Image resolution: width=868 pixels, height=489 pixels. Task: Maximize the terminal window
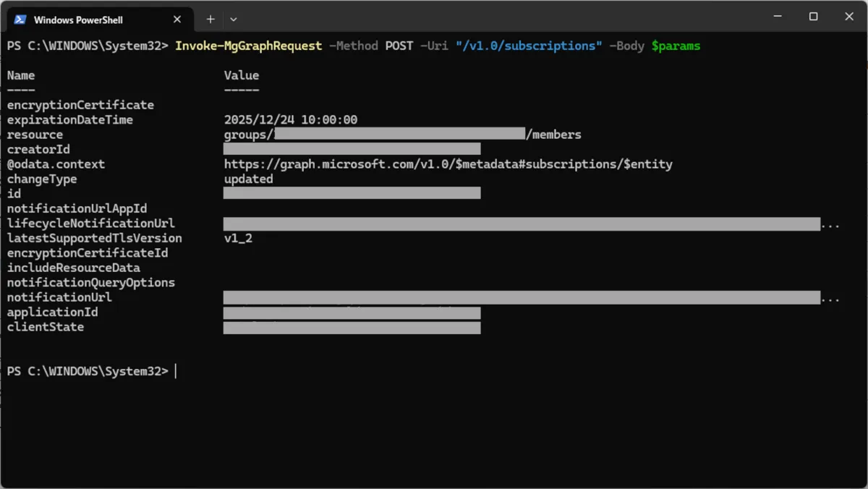point(813,17)
